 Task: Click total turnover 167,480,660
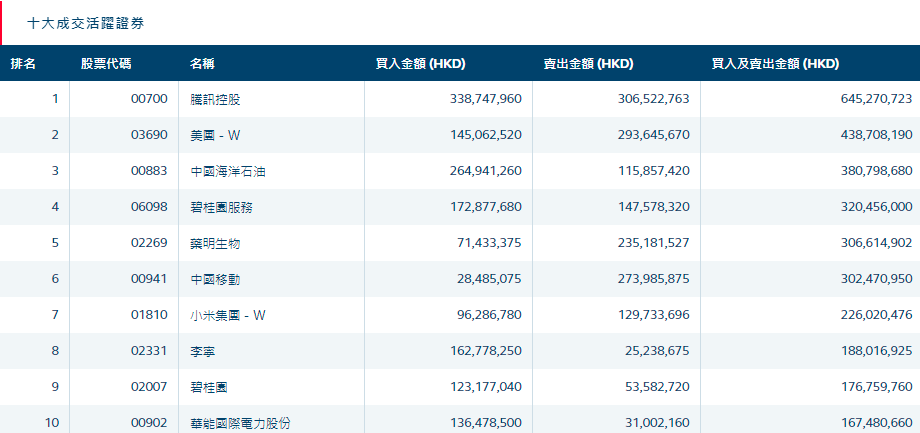click(877, 422)
